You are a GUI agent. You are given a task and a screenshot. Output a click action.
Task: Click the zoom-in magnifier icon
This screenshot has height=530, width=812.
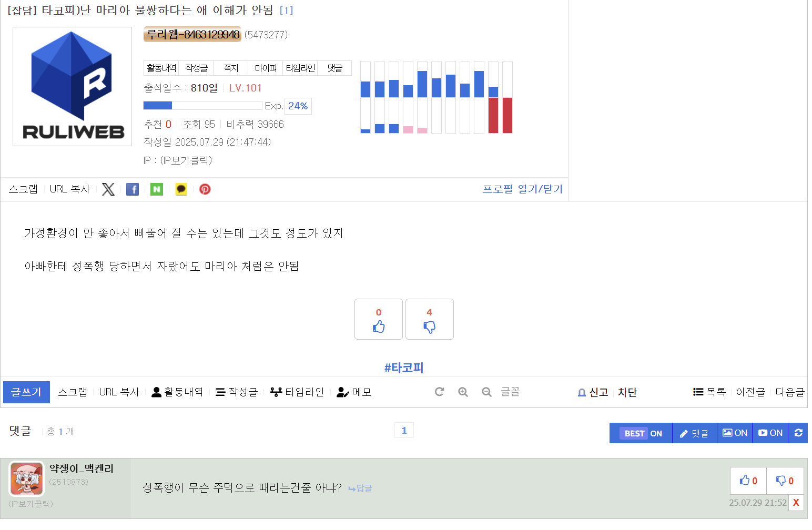tap(463, 392)
